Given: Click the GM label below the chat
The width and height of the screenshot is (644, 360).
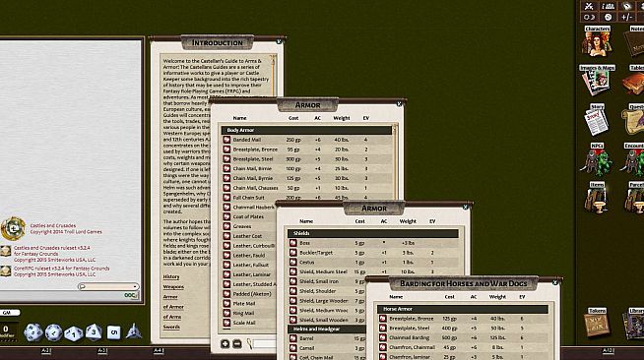Looking at the screenshot, I should pos(9,313).
